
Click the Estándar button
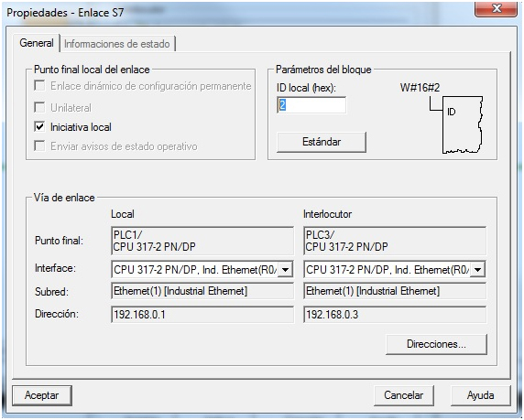tap(322, 142)
